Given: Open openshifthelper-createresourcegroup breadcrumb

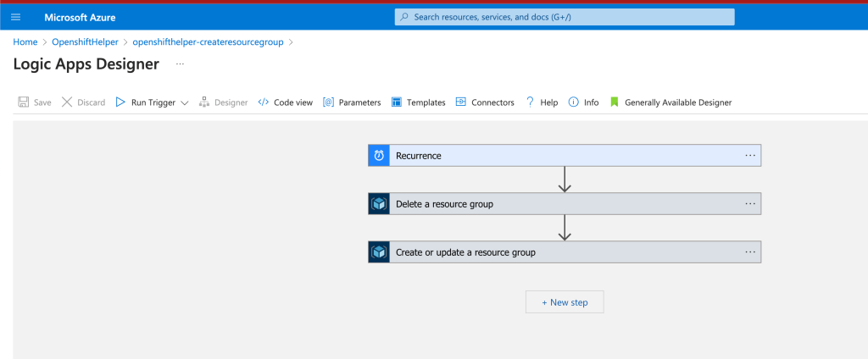Looking at the screenshot, I should [209, 42].
